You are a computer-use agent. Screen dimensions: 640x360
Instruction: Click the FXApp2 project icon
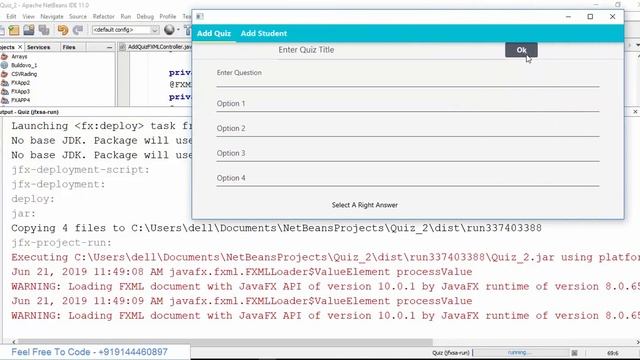point(4,83)
